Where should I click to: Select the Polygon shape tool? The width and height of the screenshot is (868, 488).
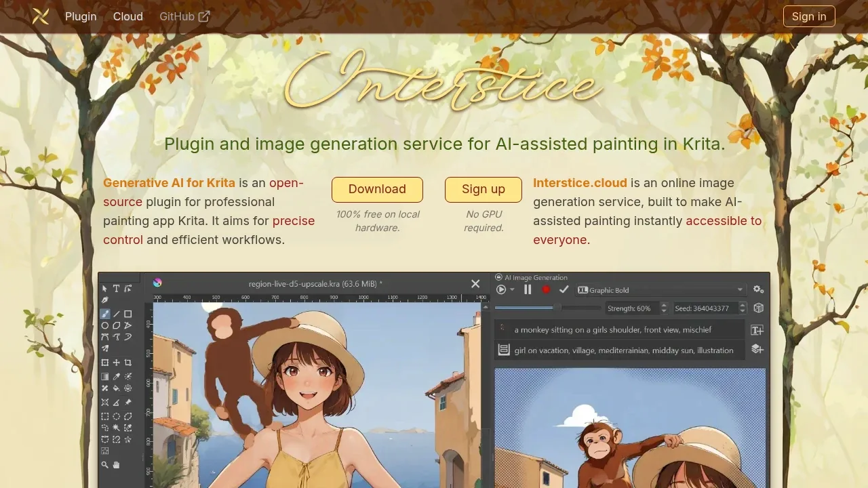point(116,325)
